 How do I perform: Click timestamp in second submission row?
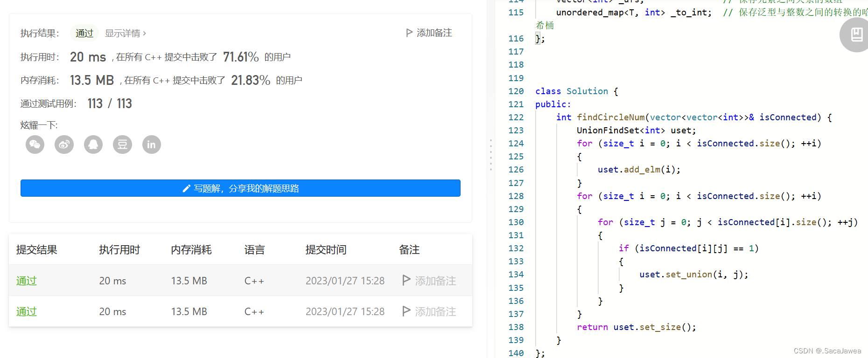[x=345, y=311]
